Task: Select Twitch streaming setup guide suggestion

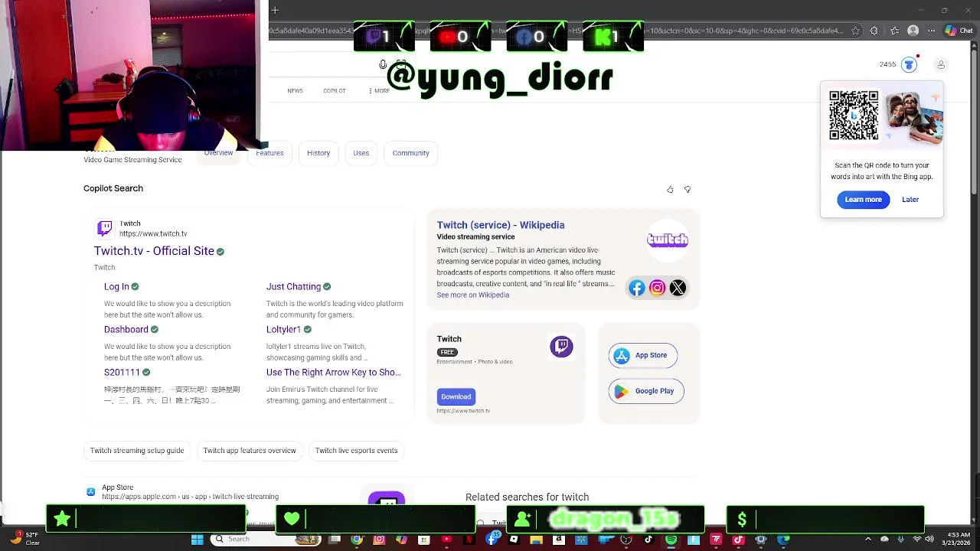Action: 137,451
